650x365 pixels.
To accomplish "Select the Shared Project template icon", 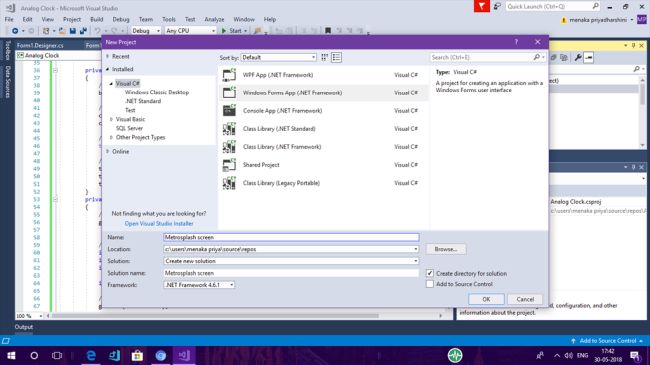I will tap(229, 165).
